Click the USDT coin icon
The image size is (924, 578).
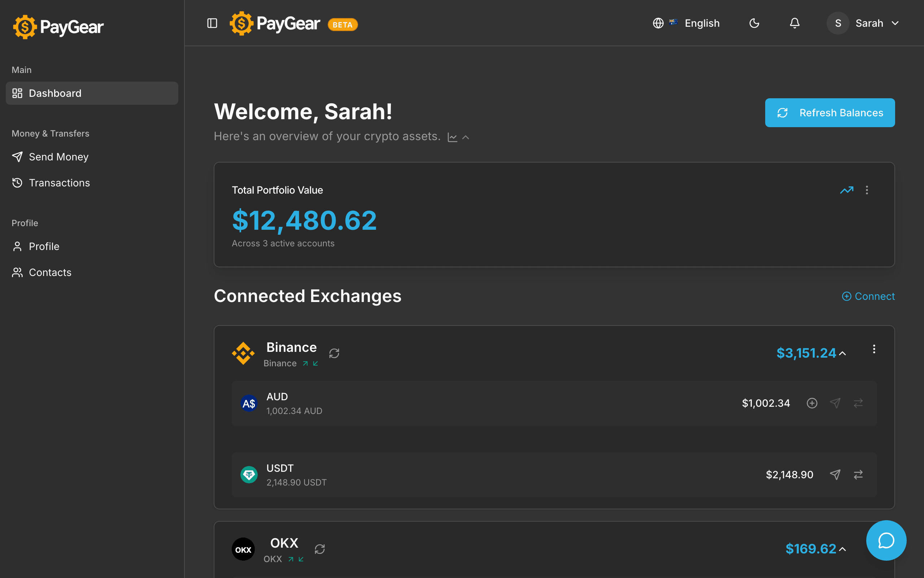pos(249,474)
